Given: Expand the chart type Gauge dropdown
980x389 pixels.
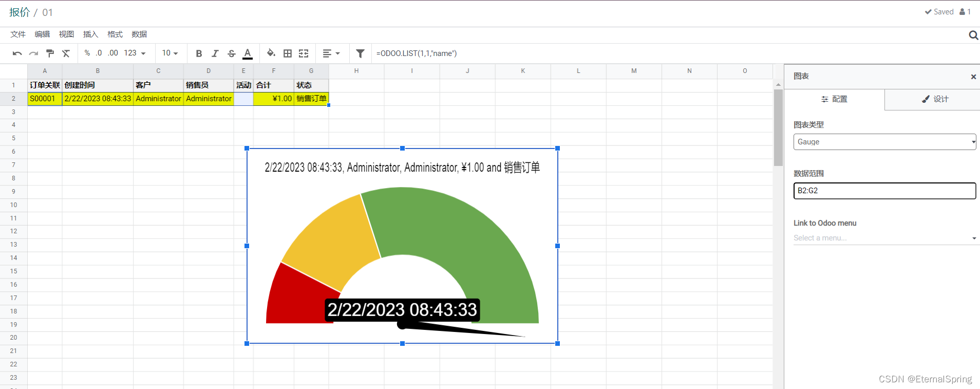Looking at the screenshot, I should (x=884, y=142).
